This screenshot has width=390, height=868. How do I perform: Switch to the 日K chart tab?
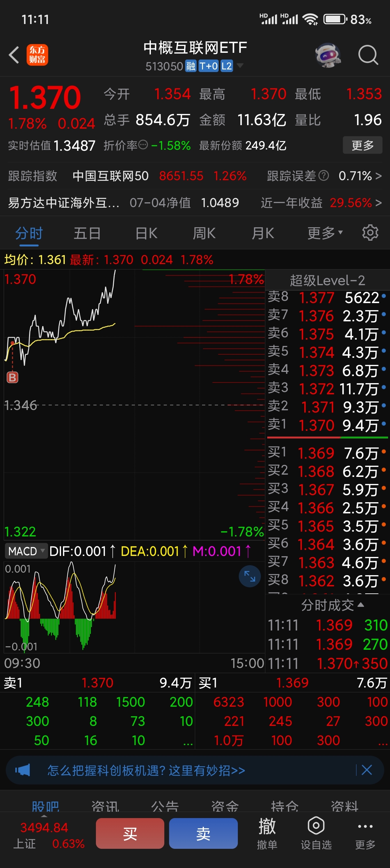(146, 233)
